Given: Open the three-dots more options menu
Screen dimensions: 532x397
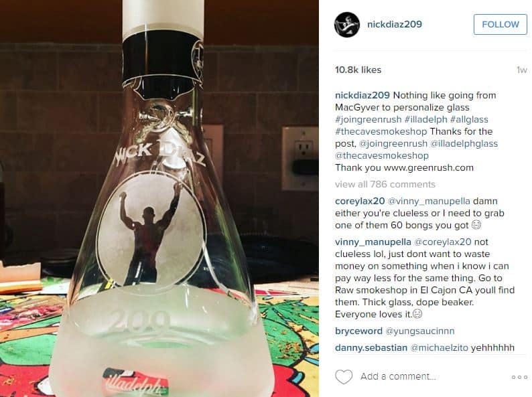Looking at the screenshot, I should coord(519,377).
